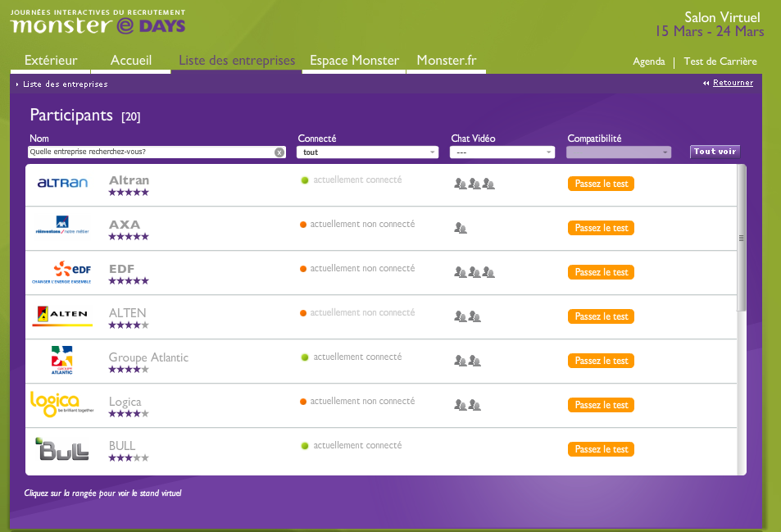Screen dimensions: 781x532
Task: Open the Agenda link
Action: 648,61
